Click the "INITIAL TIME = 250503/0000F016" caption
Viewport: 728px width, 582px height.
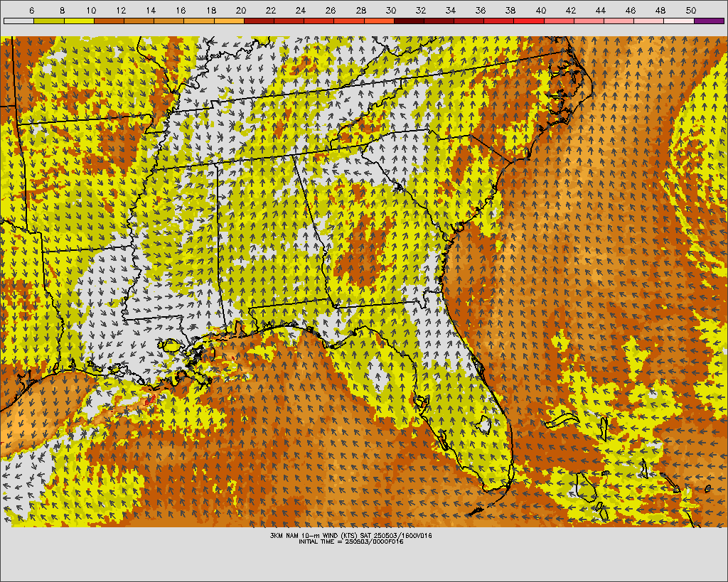(351, 541)
